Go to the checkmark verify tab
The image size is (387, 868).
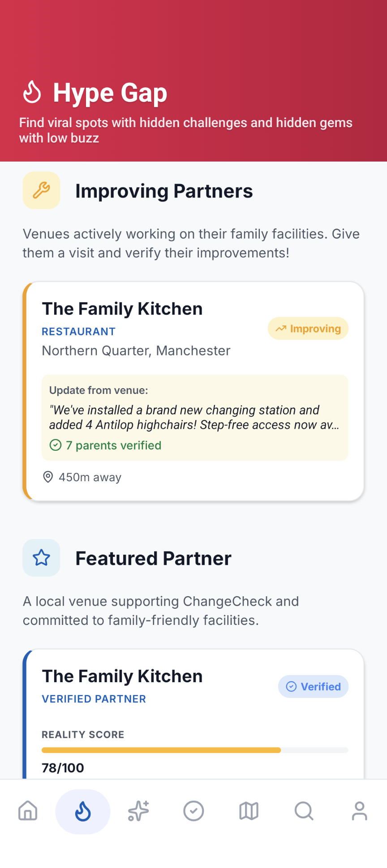tap(193, 811)
